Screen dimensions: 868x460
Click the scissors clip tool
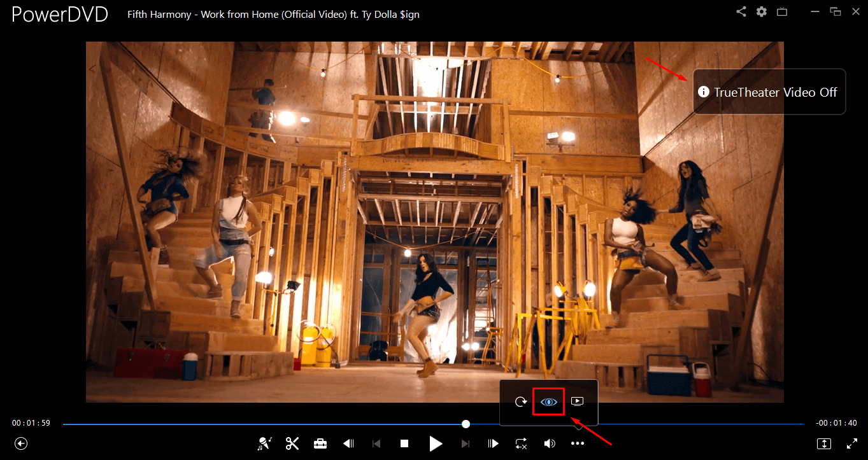point(292,443)
